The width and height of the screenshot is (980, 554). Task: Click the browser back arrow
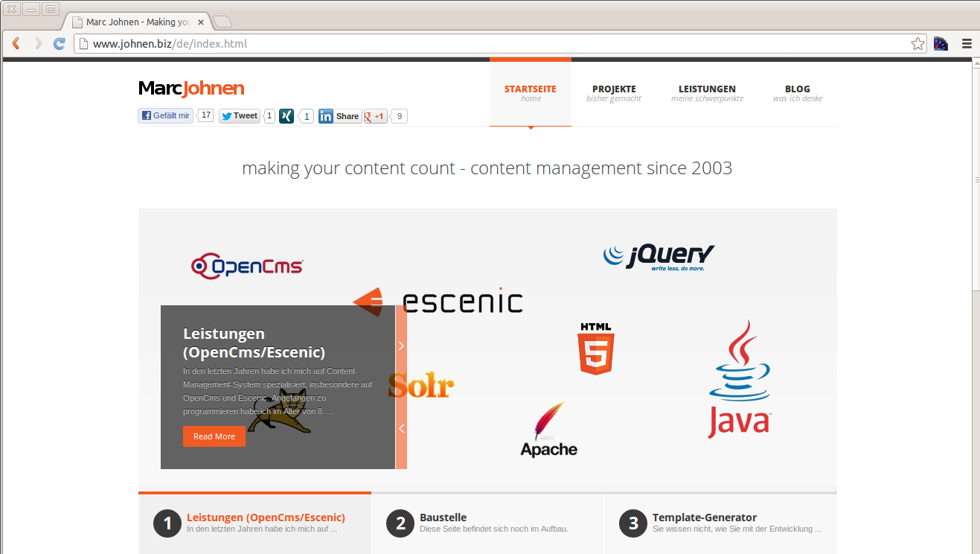pyautogui.click(x=16, y=44)
